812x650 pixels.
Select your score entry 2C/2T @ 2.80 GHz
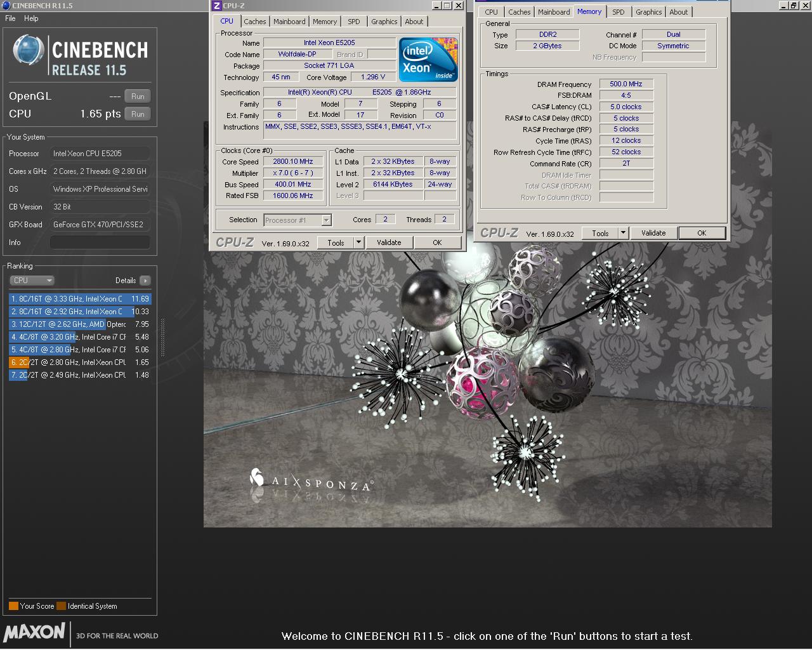click(x=81, y=362)
